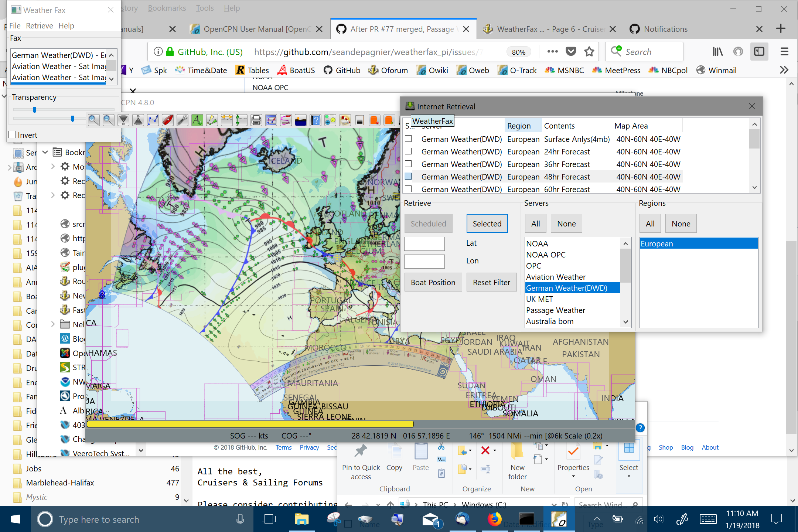Tick checkbox for the 36hr Forecast row
This screenshot has width=798, height=532.
(x=408, y=164)
